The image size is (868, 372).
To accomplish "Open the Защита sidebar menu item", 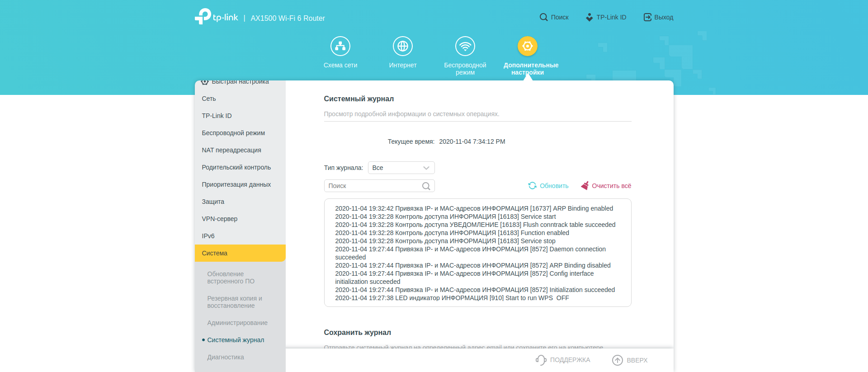I will click(x=213, y=202).
